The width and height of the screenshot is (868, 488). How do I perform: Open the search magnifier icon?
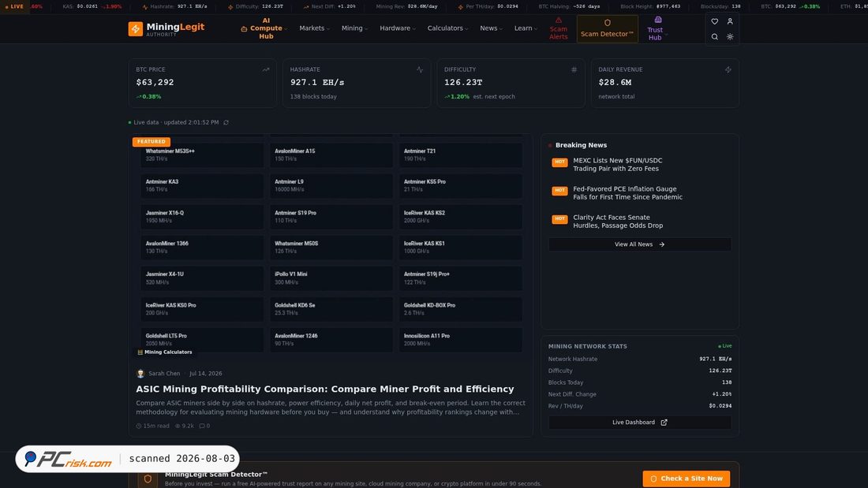tap(715, 37)
